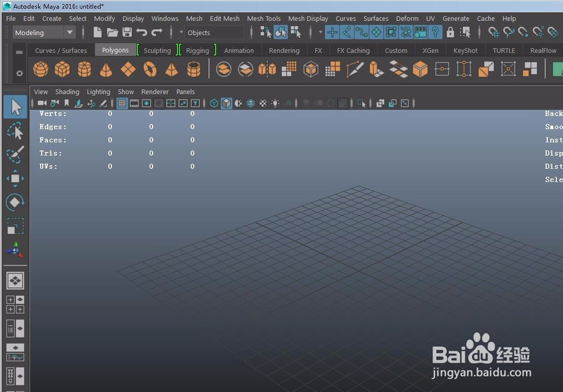
Task: Open the Objects selection mask dropdown
Action: pos(214,32)
